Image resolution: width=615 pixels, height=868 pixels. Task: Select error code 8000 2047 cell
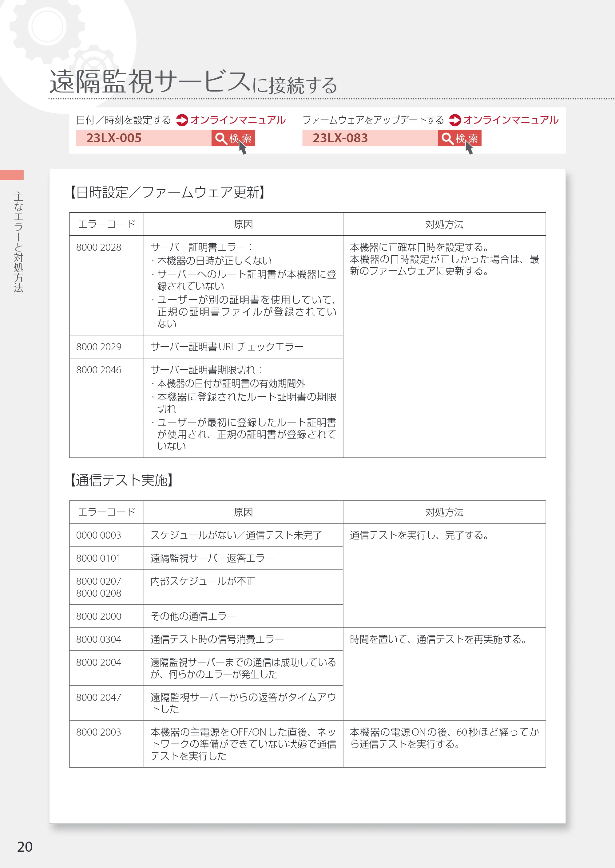point(106,703)
